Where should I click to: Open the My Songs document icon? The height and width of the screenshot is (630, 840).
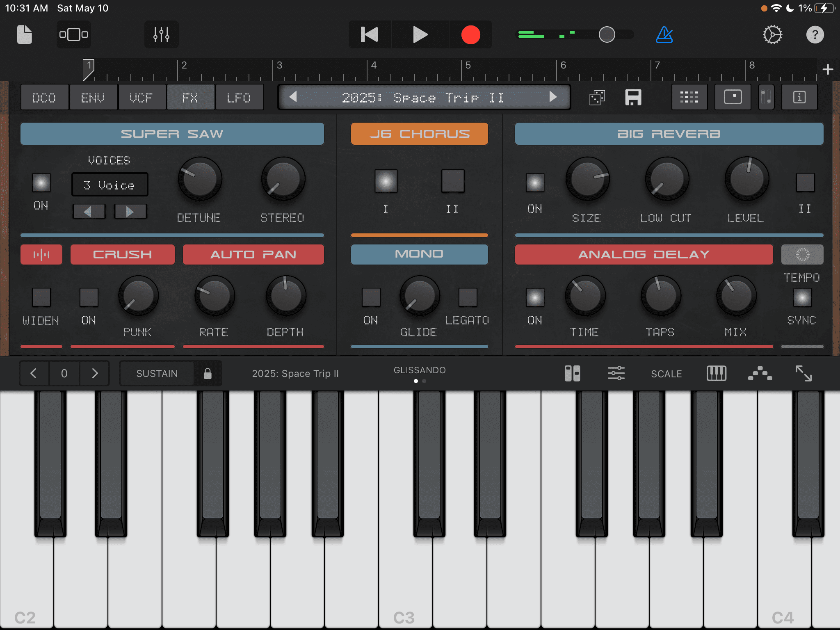click(25, 34)
